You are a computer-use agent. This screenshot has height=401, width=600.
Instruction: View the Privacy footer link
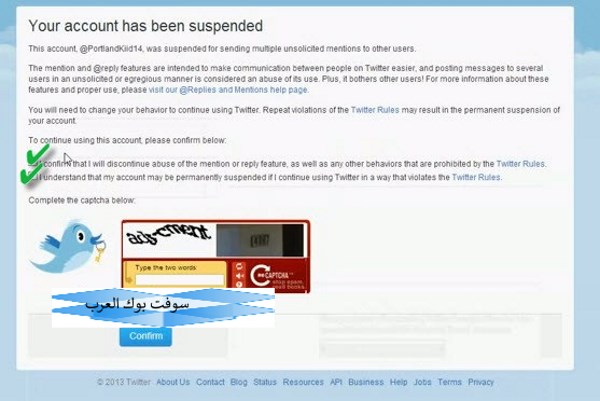[481, 382]
